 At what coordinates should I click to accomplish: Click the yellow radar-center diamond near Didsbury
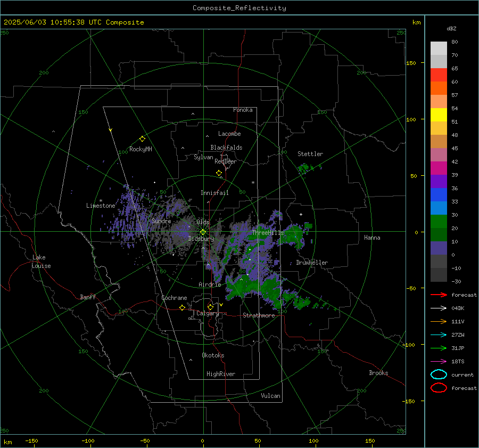203,232
